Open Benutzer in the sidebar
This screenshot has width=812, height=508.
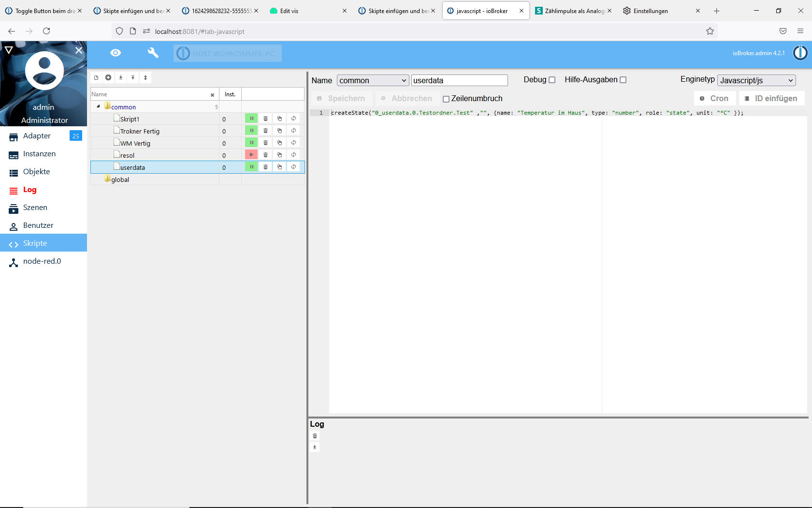(43, 225)
